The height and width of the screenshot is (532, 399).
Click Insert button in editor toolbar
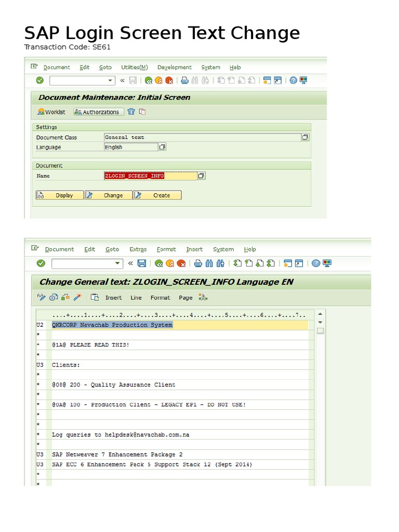tap(113, 298)
